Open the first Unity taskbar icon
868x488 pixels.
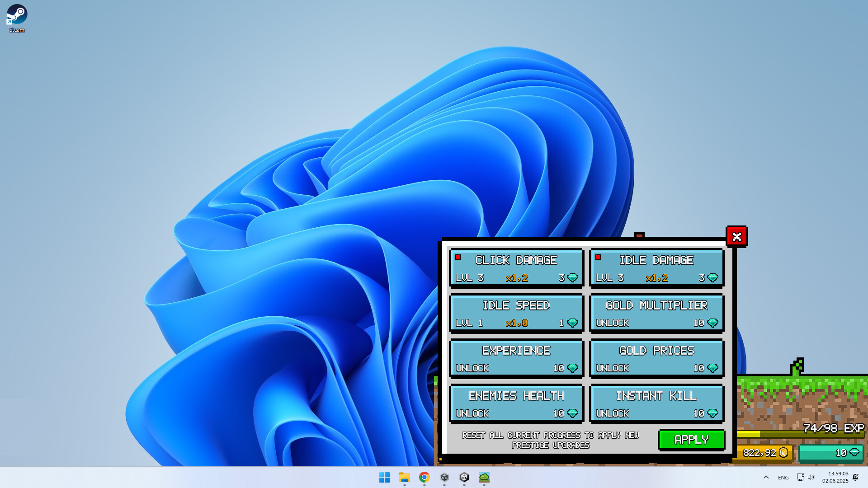tap(444, 477)
